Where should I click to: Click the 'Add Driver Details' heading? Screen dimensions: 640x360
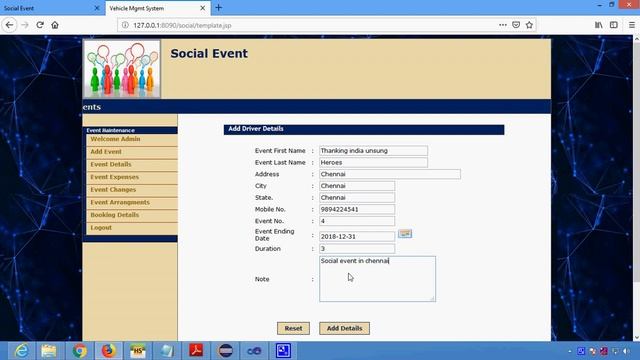[x=256, y=129]
